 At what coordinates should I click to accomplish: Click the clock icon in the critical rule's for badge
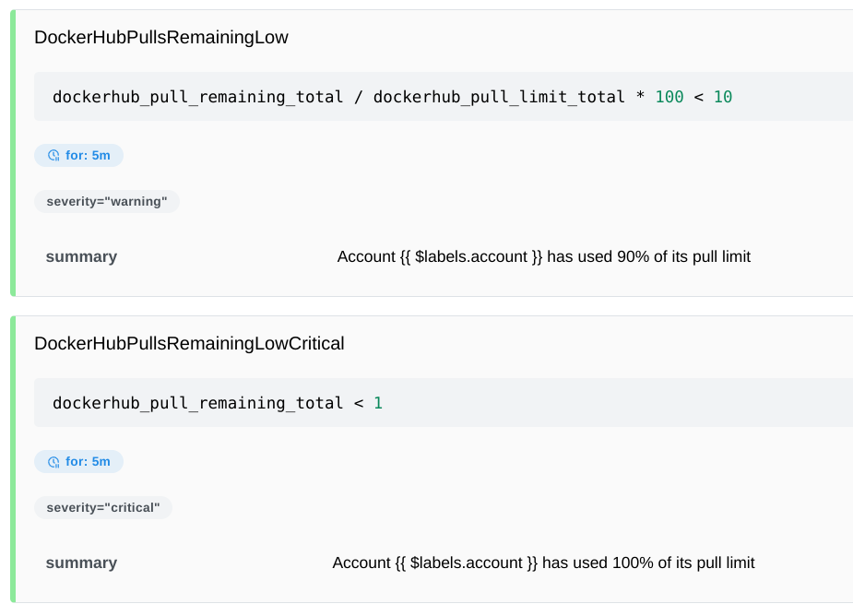(53, 462)
